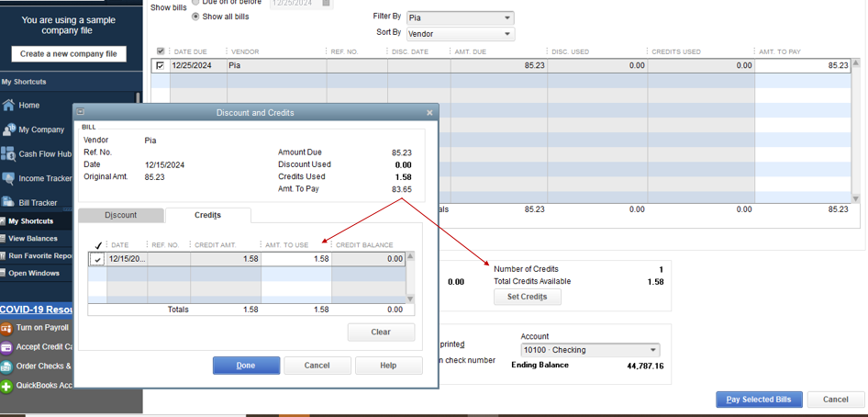The width and height of the screenshot is (868, 417).
Task: Click the Run Favorite Reports icon
Action: click(3, 256)
